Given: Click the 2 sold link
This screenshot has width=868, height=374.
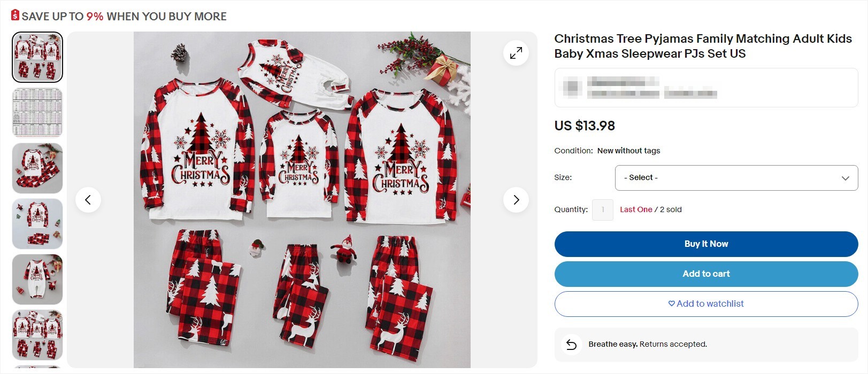Looking at the screenshot, I should 669,209.
